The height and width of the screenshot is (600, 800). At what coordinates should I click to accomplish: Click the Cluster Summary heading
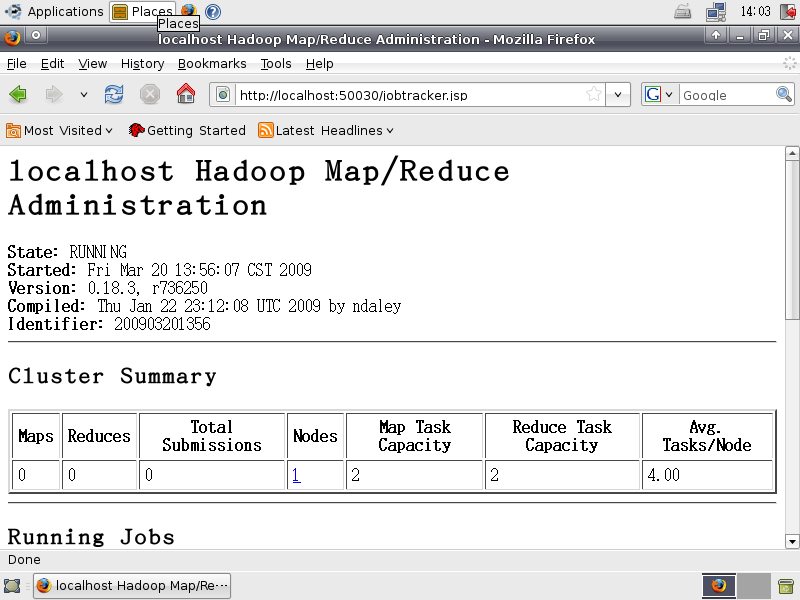tap(112, 376)
